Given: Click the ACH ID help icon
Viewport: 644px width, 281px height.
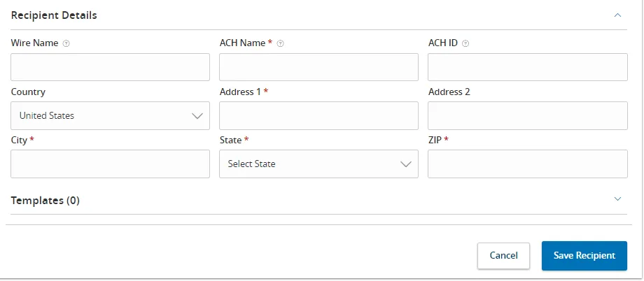Looking at the screenshot, I should [x=465, y=43].
